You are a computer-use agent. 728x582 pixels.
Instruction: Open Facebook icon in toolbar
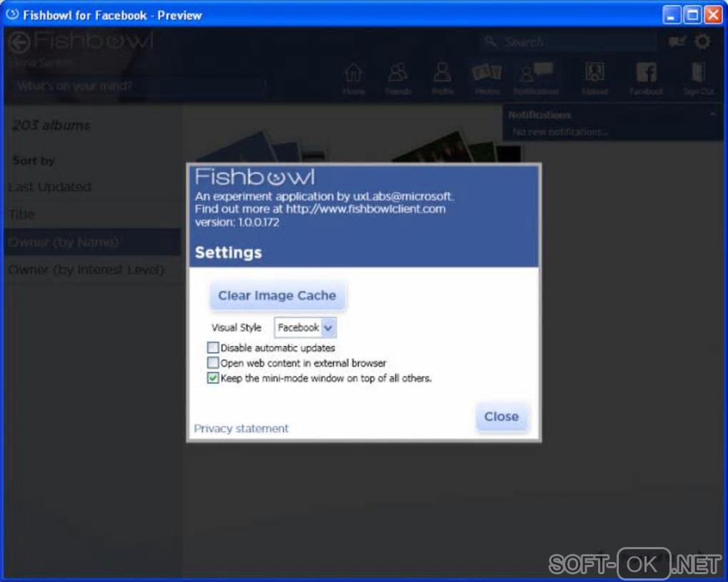click(647, 78)
